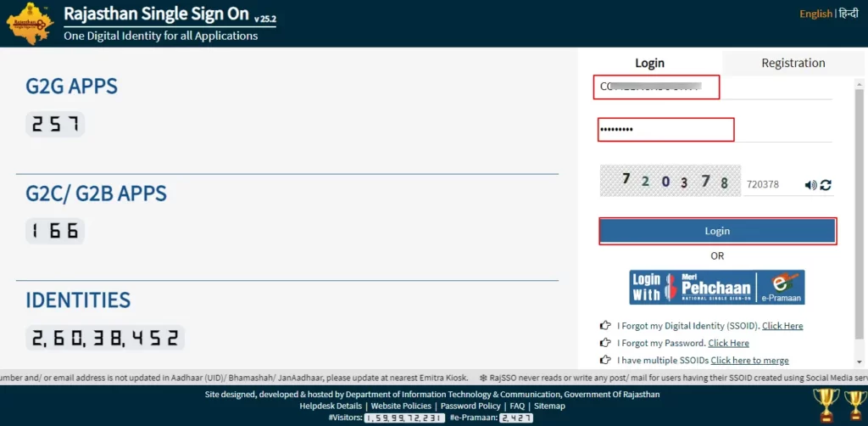Switch language to Hindi

point(848,14)
